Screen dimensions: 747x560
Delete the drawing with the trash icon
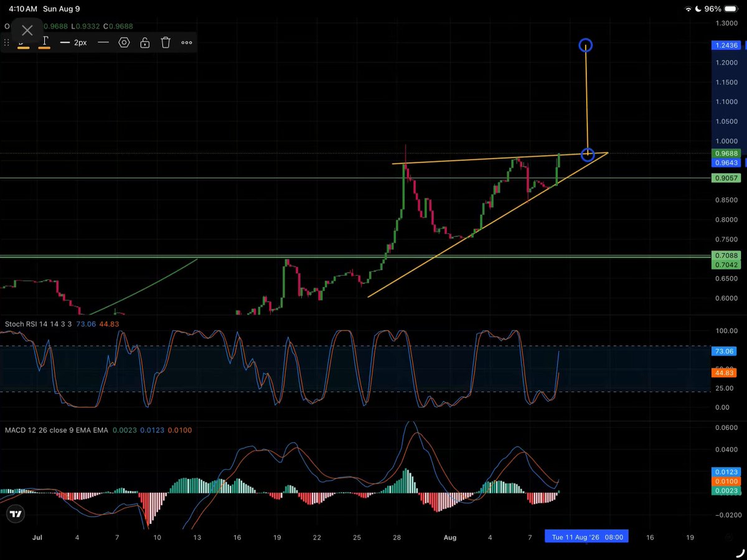166,42
